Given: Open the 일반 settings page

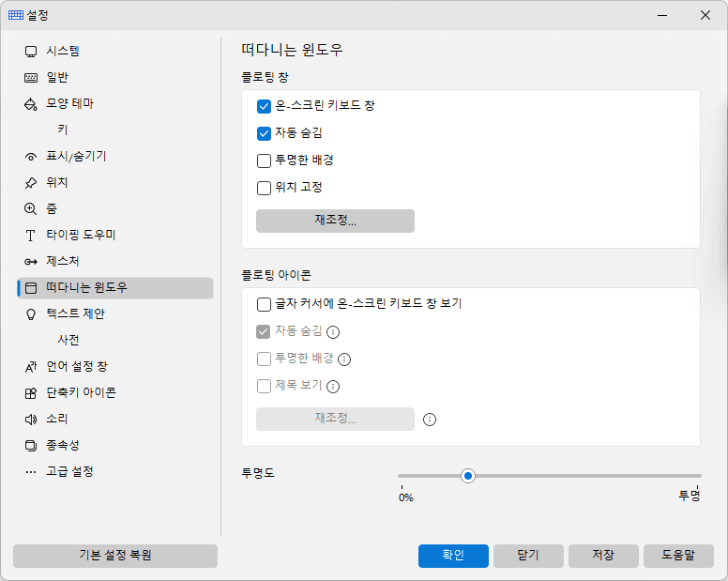Looking at the screenshot, I should click(x=115, y=78).
